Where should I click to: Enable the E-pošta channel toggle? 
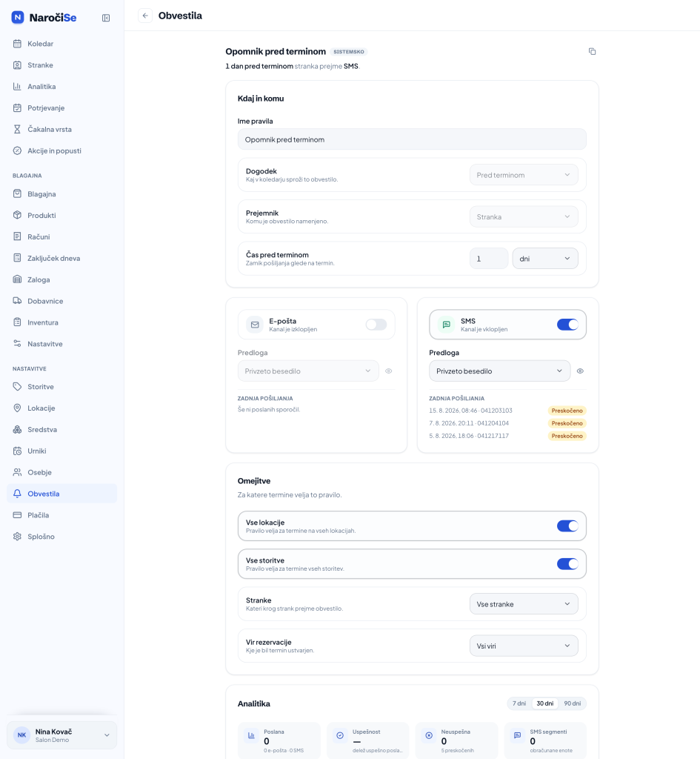pyautogui.click(x=376, y=325)
